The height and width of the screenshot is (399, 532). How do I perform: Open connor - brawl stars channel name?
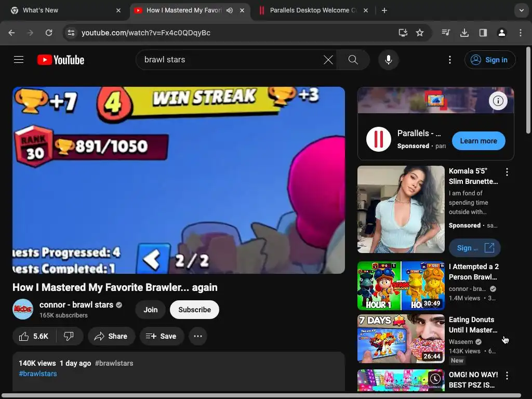click(76, 304)
